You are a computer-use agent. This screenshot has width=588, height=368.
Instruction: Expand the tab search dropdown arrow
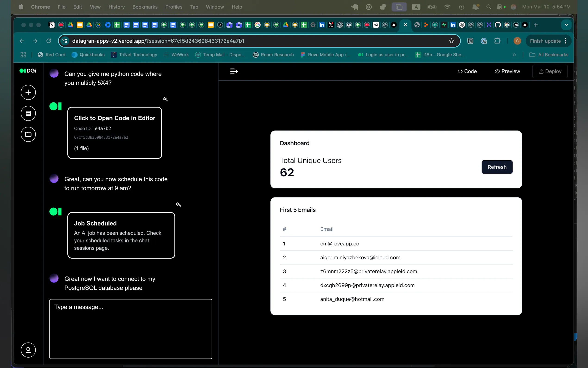click(x=566, y=25)
